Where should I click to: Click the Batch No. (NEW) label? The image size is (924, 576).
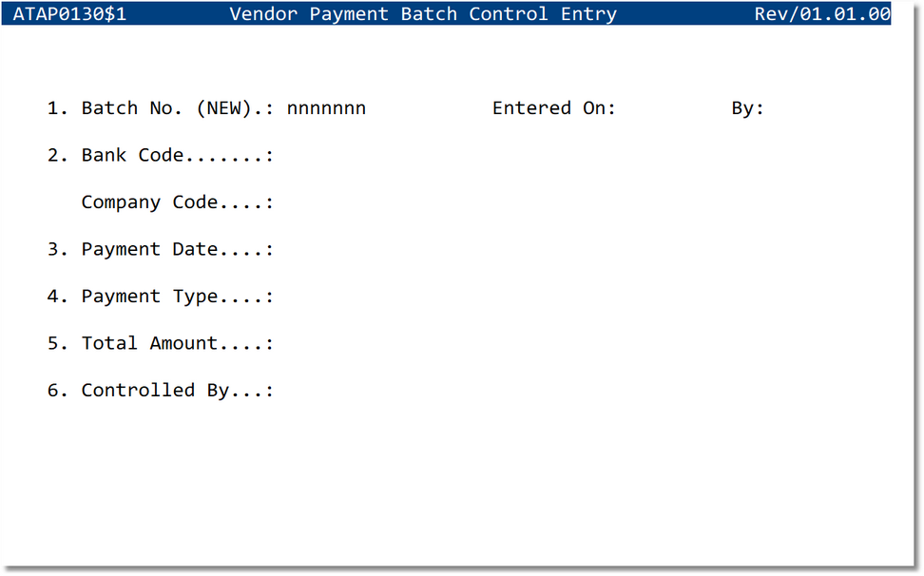pyautogui.click(x=160, y=107)
